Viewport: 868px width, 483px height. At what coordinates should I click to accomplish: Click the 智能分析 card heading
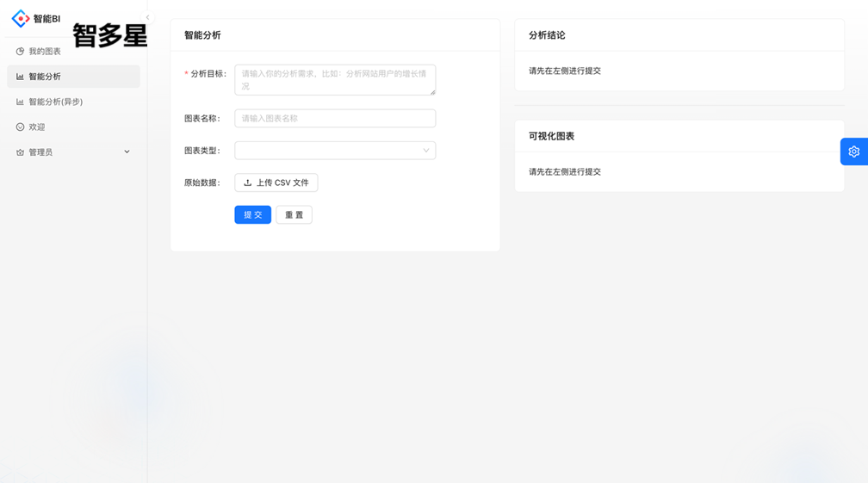(x=202, y=35)
